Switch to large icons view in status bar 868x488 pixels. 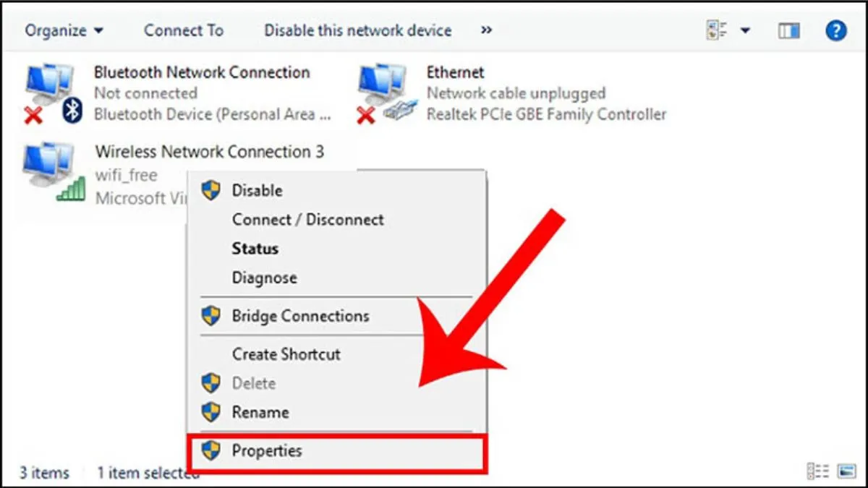click(846, 472)
